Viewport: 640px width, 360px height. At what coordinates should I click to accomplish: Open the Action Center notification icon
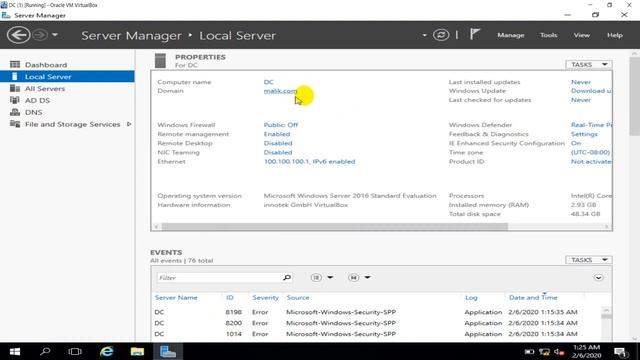tap(620, 352)
